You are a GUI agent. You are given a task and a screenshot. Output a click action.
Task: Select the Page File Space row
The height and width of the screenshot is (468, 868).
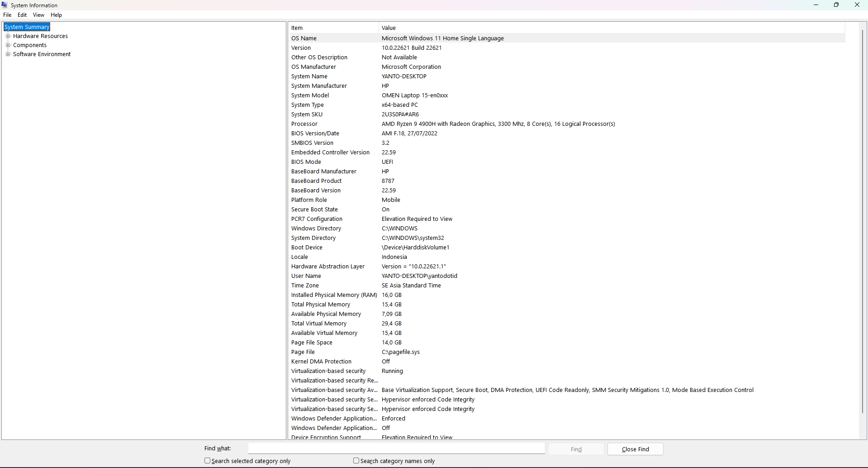[567, 343]
